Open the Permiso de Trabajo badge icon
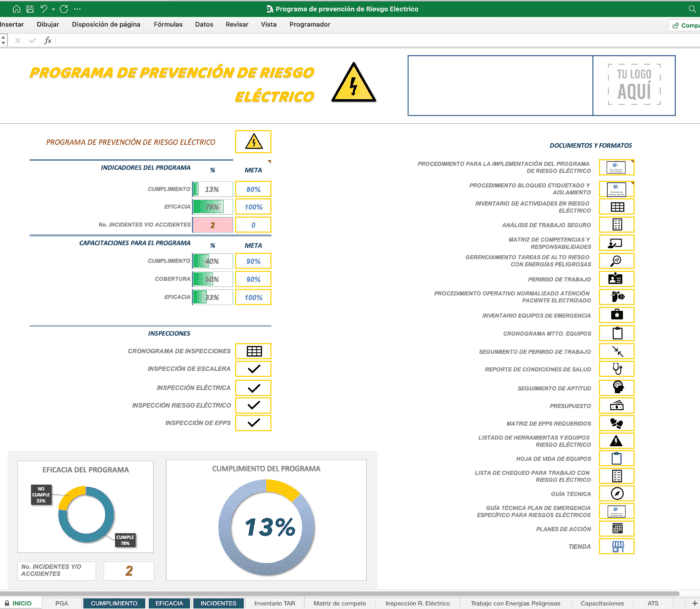This screenshot has width=700, height=609. click(617, 278)
